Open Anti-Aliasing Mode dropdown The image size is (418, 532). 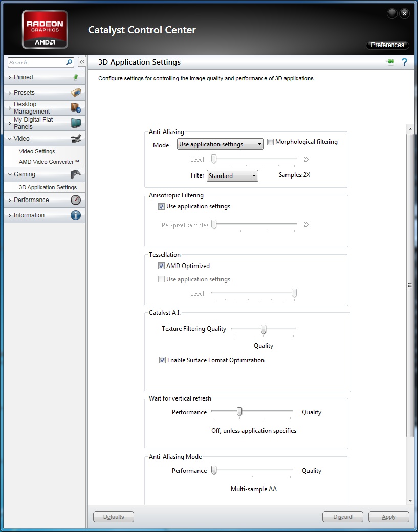tap(221, 144)
